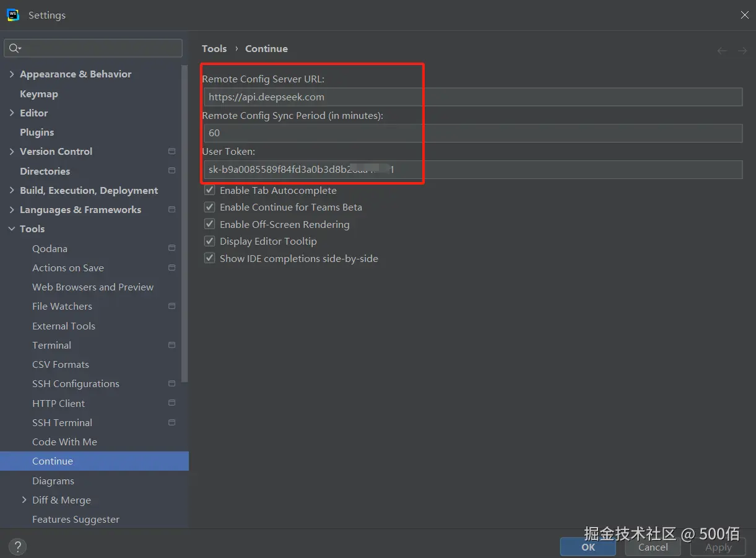This screenshot has width=756, height=558.
Task: Open HTTP Client settings
Action: [58, 403]
